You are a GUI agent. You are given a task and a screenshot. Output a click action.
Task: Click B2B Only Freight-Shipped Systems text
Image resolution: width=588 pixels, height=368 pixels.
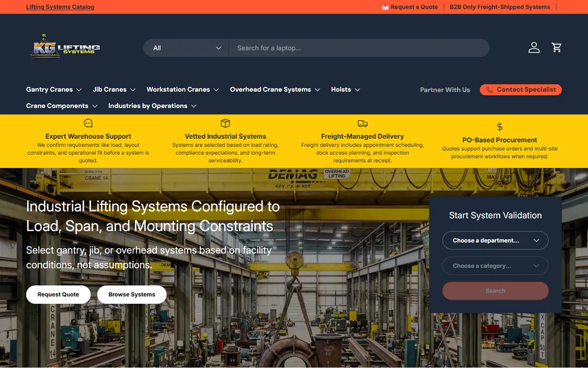tap(500, 7)
